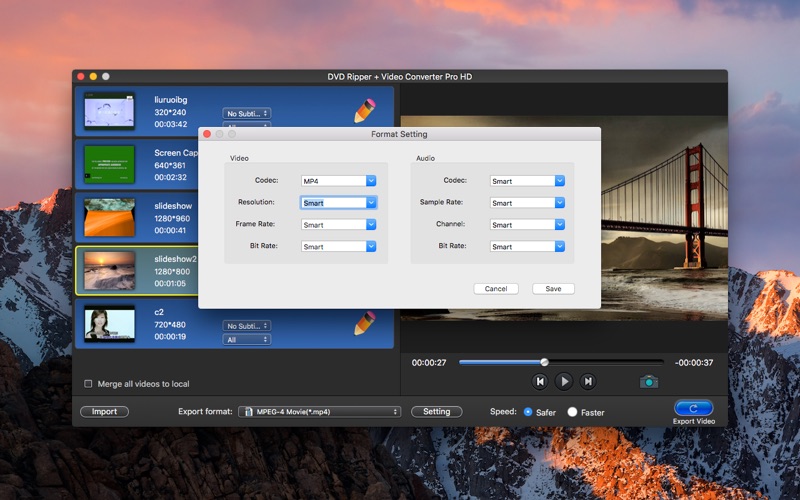Click the Save button in Format Setting
This screenshot has width=800, height=500.
[x=553, y=288]
